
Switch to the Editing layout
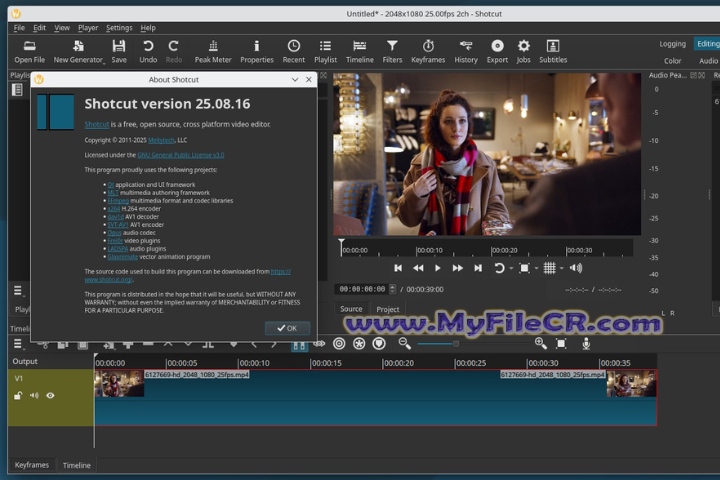(707, 44)
